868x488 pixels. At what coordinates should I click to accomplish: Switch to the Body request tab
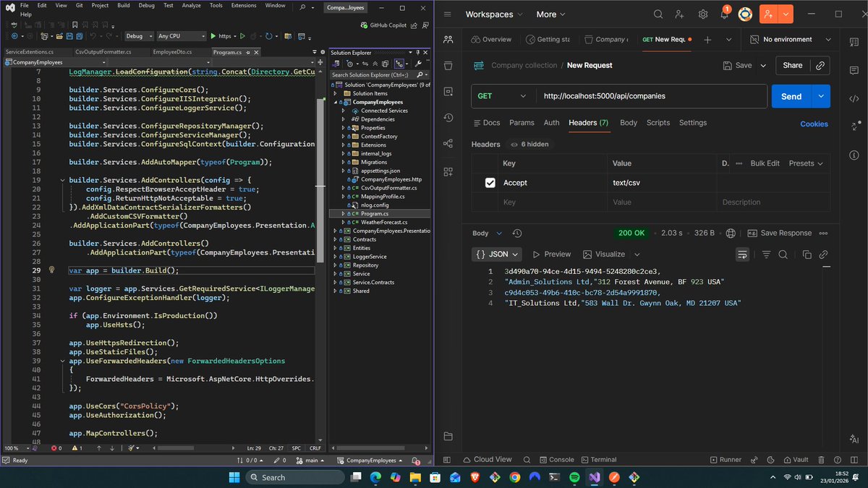[x=629, y=123]
